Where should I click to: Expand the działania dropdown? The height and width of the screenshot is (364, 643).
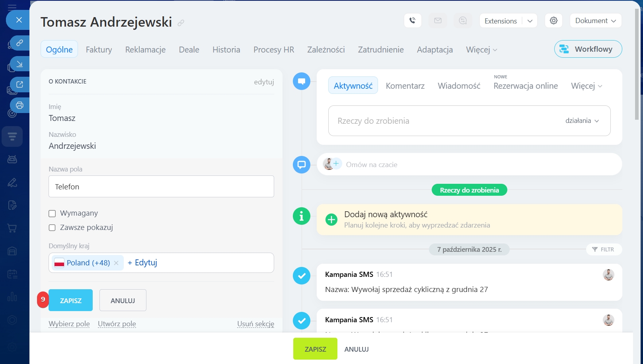582,121
